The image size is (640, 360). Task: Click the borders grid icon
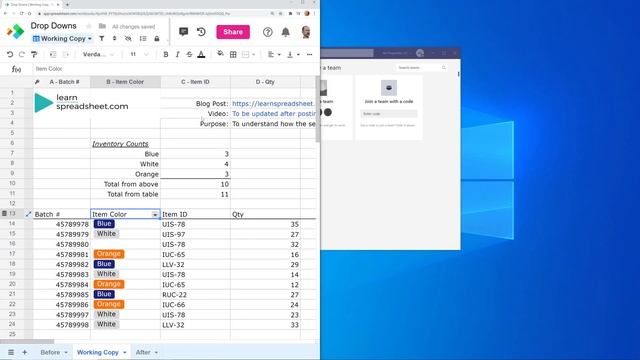233,54
